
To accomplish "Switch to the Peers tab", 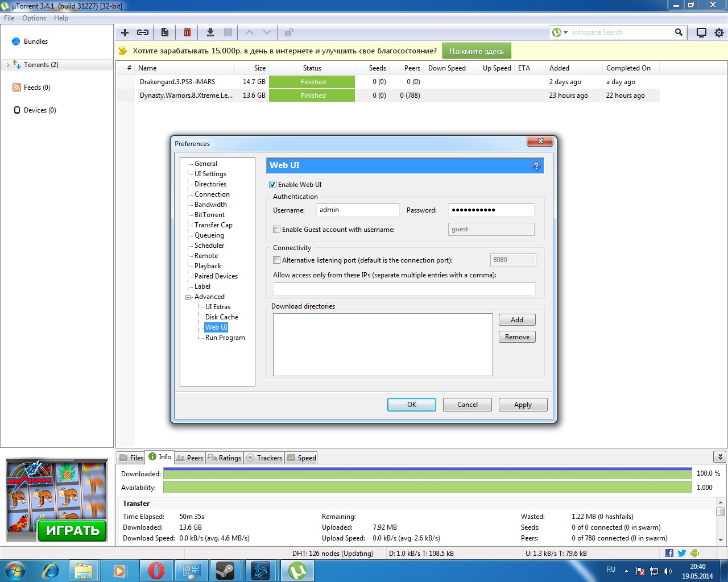I will pos(189,458).
